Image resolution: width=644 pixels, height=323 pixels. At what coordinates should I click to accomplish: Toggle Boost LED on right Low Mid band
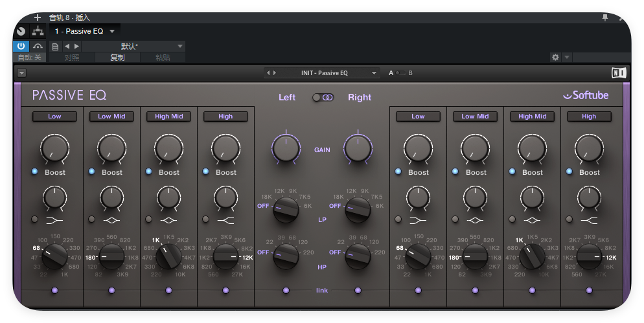point(455,172)
